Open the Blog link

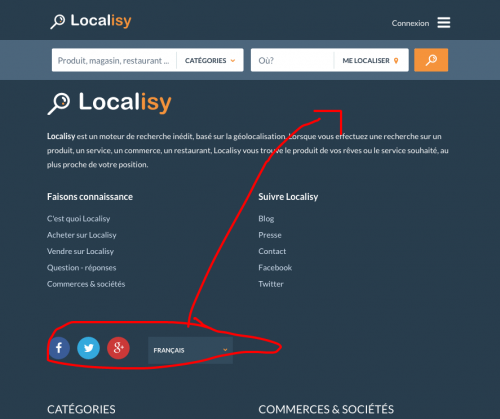pos(266,219)
